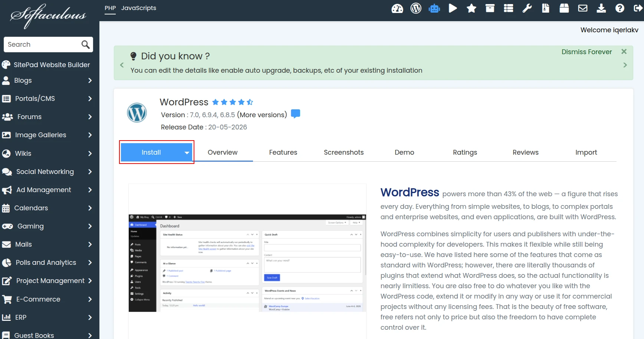The image size is (644, 339).
Task: Expand the Ad Management category
Action: [90, 190]
